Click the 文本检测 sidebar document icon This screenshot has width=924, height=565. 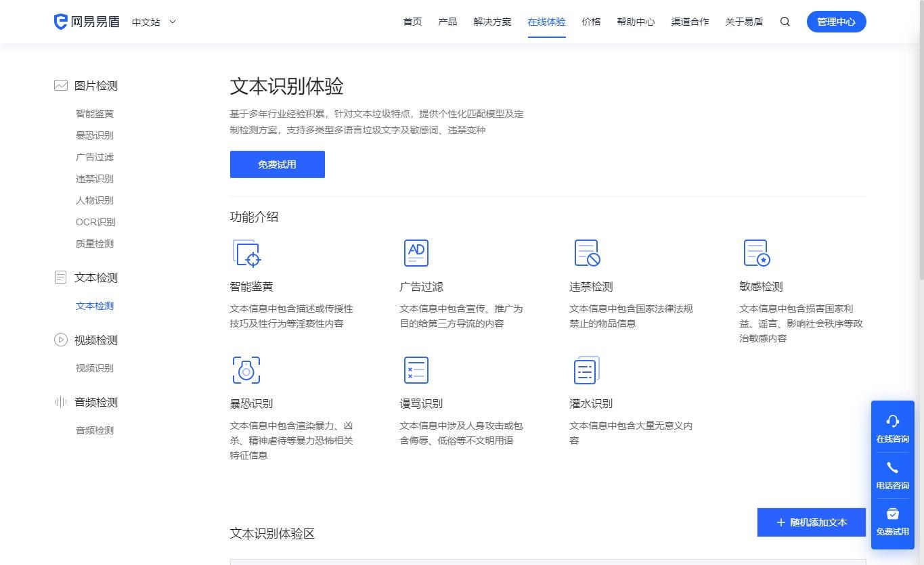pyautogui.click(x=61, y=277)
